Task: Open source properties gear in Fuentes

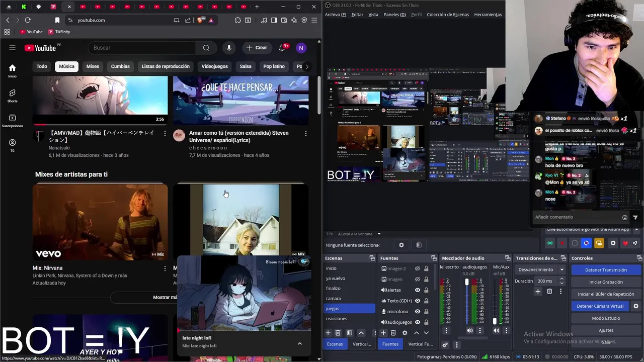Action: point(405,333)
